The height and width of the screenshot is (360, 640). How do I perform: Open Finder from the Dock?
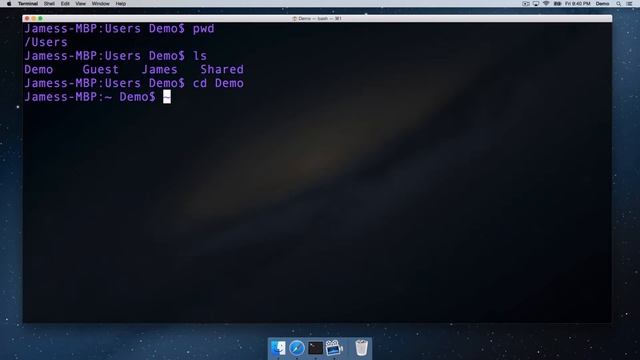[x=278, y=348]
